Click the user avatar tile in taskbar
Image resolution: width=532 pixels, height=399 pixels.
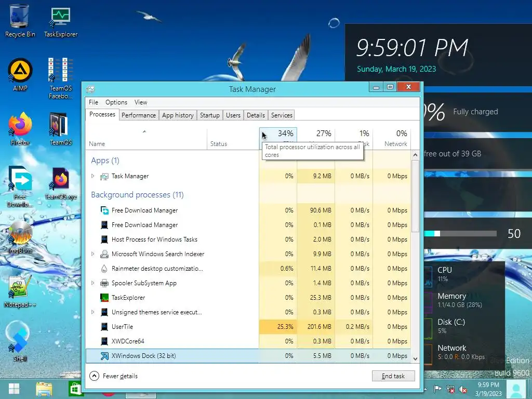[516, 389]
